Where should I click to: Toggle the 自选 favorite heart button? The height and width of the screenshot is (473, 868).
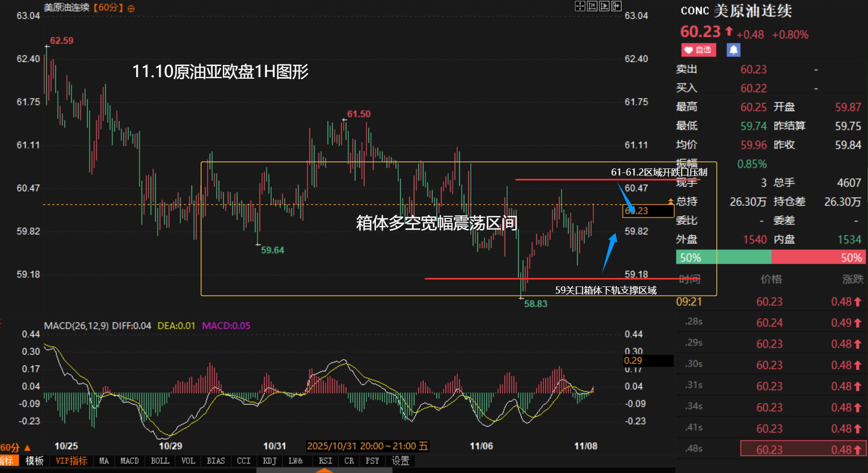(698, 50)
